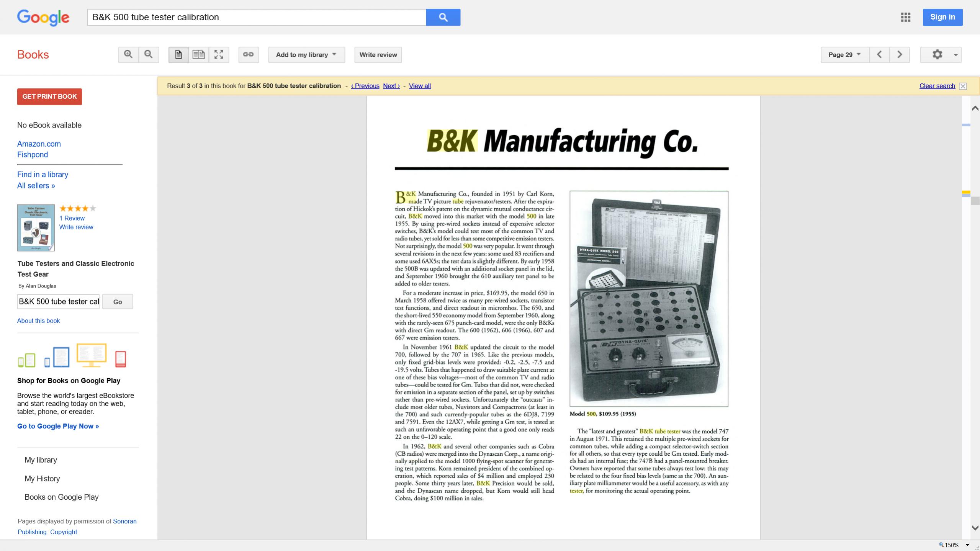Click the Copyright link
This screenshot has height=551, width=980.
[x=64, y=532]
